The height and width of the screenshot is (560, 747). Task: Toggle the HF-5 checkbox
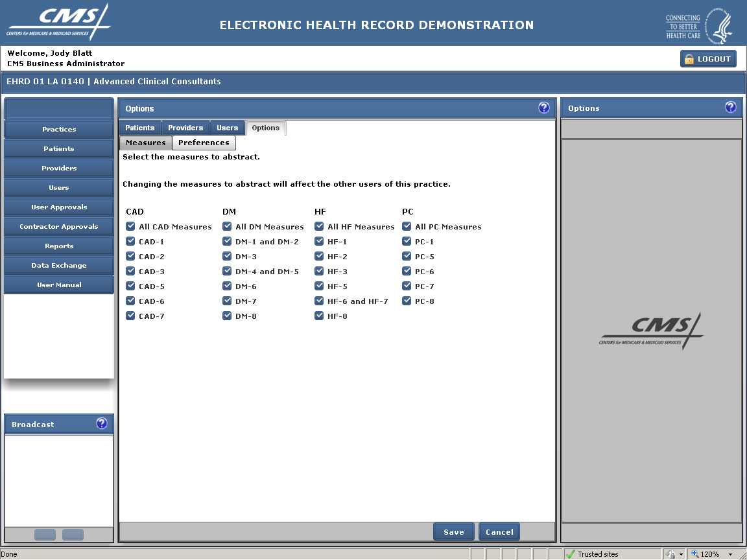319,286
